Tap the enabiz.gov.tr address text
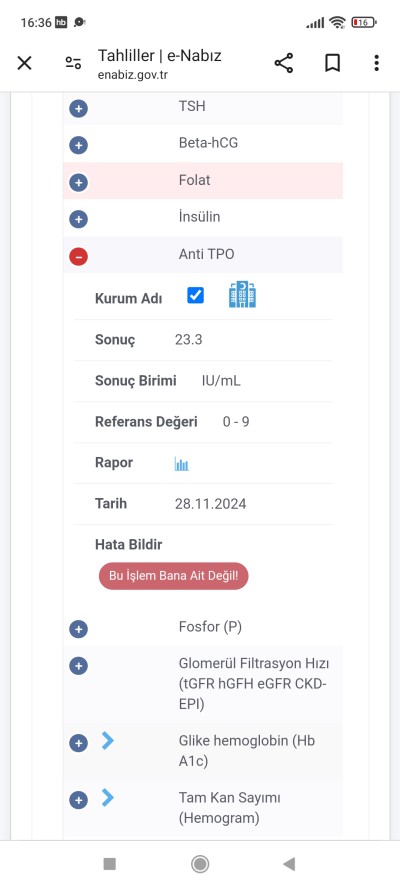This screenshot has width=400, height=888. point(133,74)
